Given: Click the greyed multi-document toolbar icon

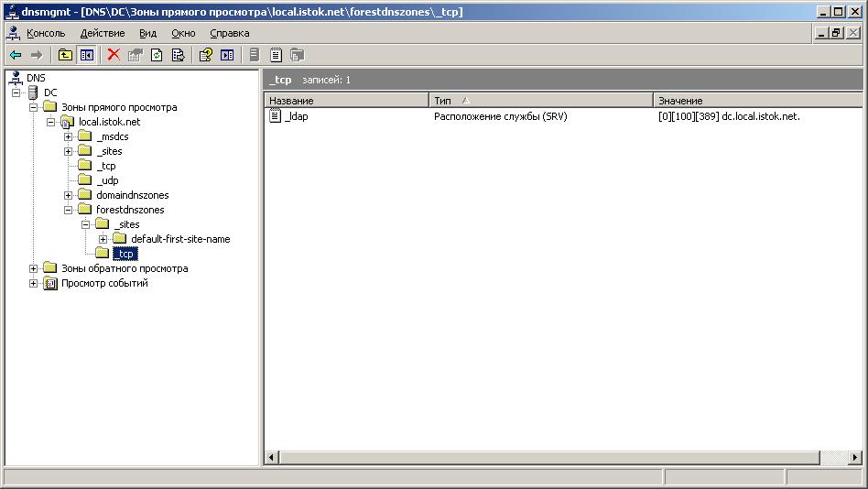Looking at the screenshot, I should [298, 55].
